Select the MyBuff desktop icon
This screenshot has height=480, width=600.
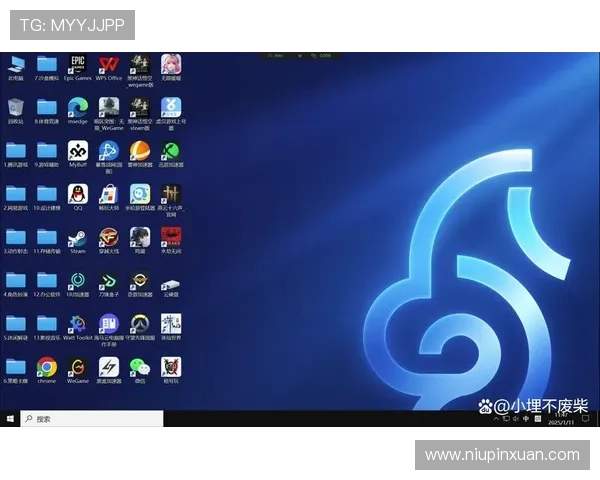(78, 150)
